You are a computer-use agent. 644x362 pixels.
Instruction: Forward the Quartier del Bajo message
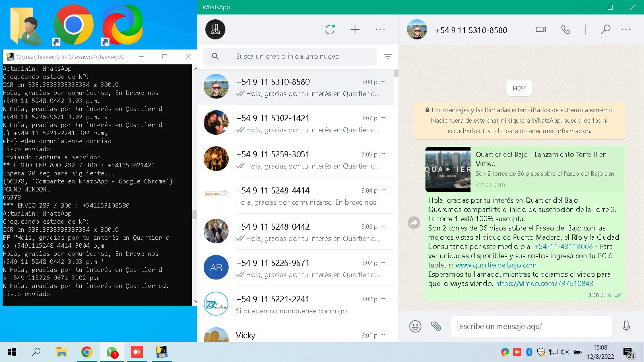click(414, 222)
